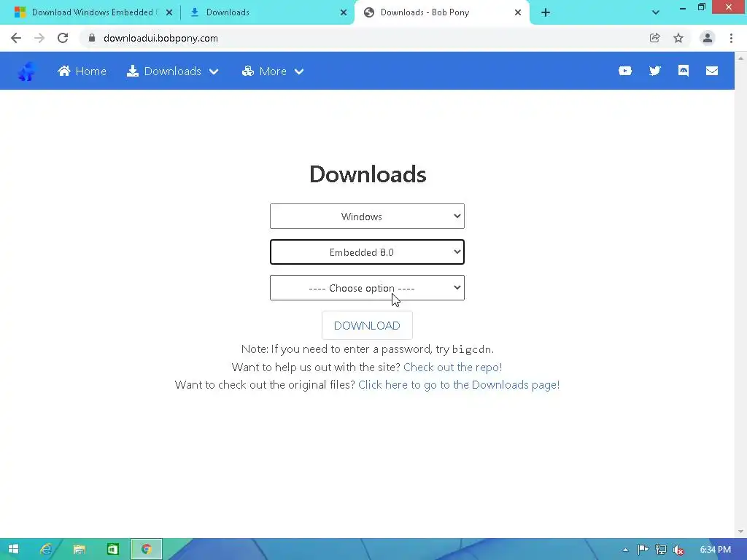Expand the Downloads menu chevron
Viewport: 747px width, 560px height.
214,71
